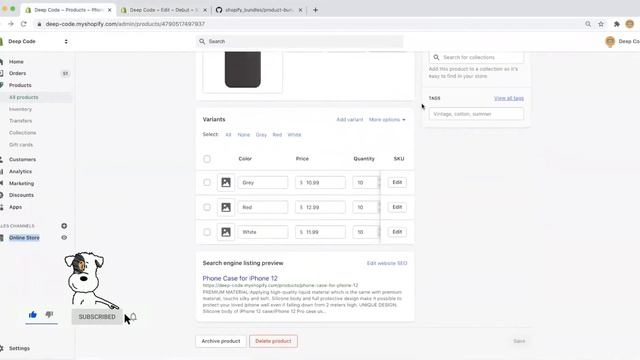Check the White variant checkbox
640x360 pixels.
click(207, 232)
